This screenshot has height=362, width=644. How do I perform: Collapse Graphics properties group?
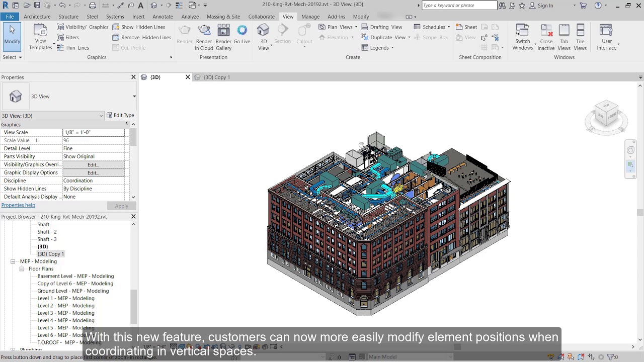126,124
